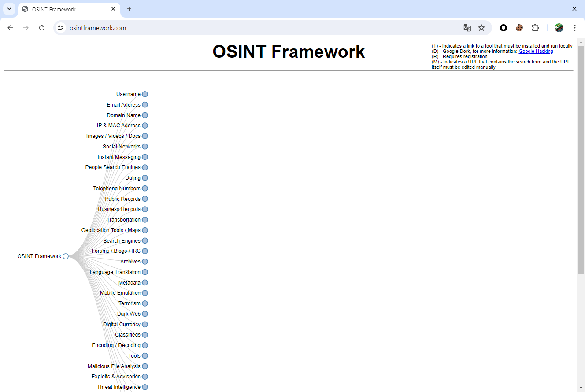Select the Search Engines tree label
Viewport: 585px width, 392px height.
pos(122,241)
